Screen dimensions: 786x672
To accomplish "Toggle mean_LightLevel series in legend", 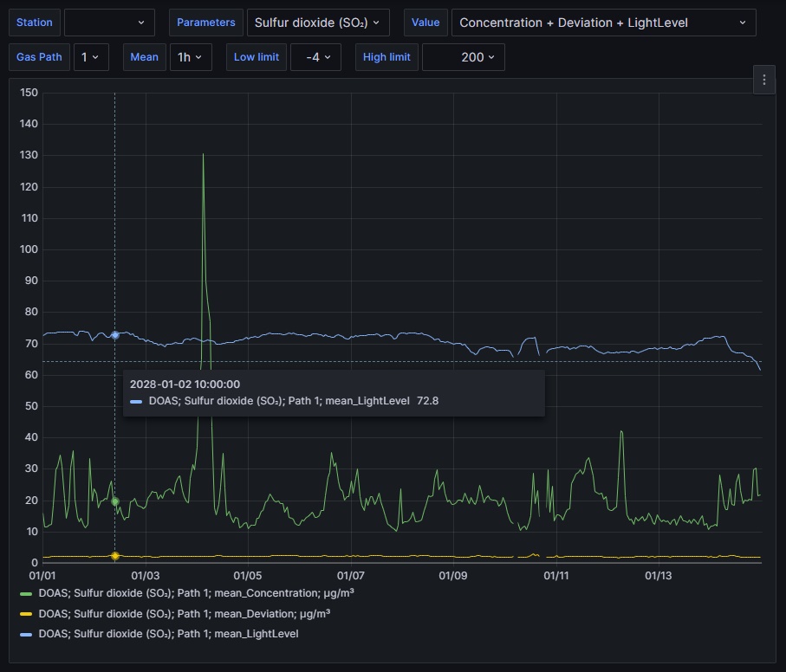I will click(168, 634).
